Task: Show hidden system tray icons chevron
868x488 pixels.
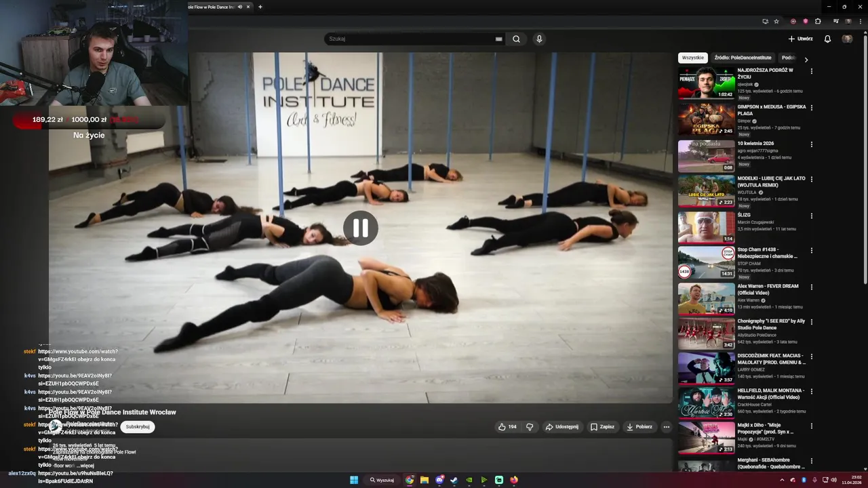Action: 782,480
